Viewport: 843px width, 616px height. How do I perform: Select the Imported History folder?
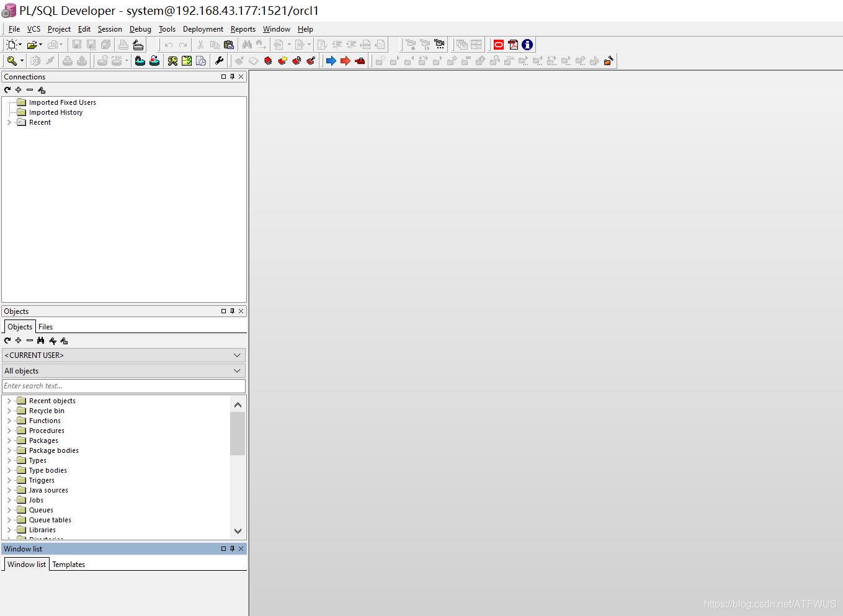pos(55,113)
